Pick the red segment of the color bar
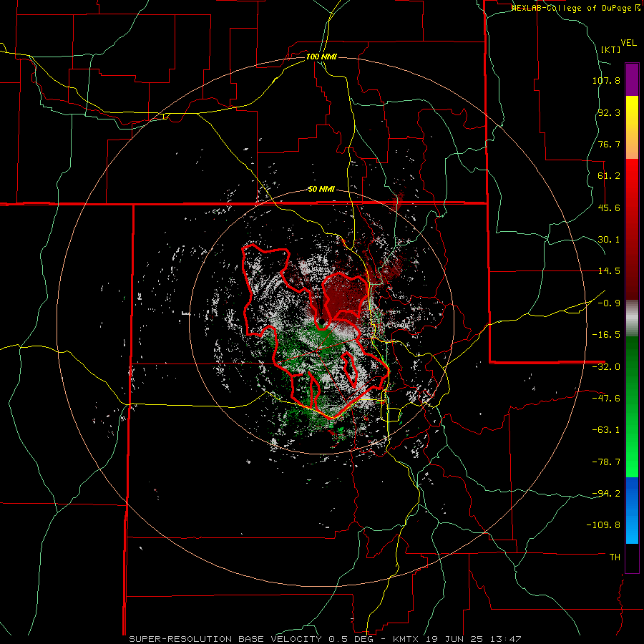Viewport: 644px width, 644px height. [632, 229]
